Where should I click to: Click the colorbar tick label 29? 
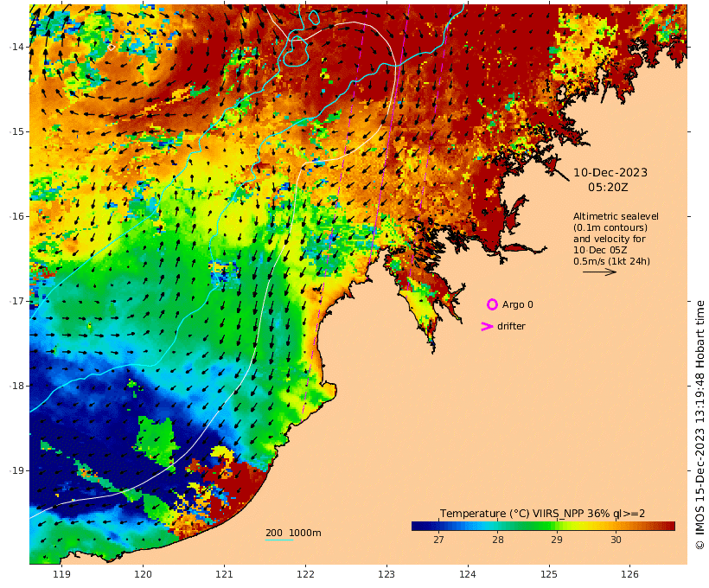(x=557, y=540)
